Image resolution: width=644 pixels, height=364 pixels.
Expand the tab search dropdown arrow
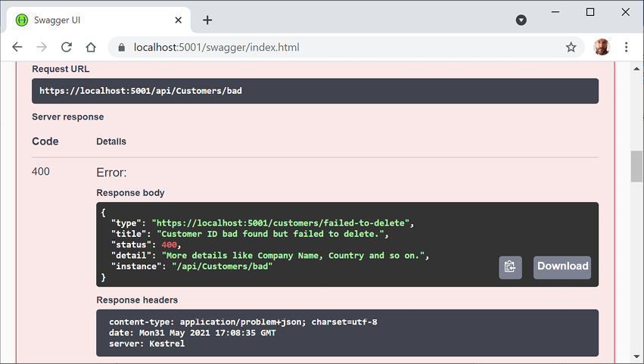coord(521,20)
